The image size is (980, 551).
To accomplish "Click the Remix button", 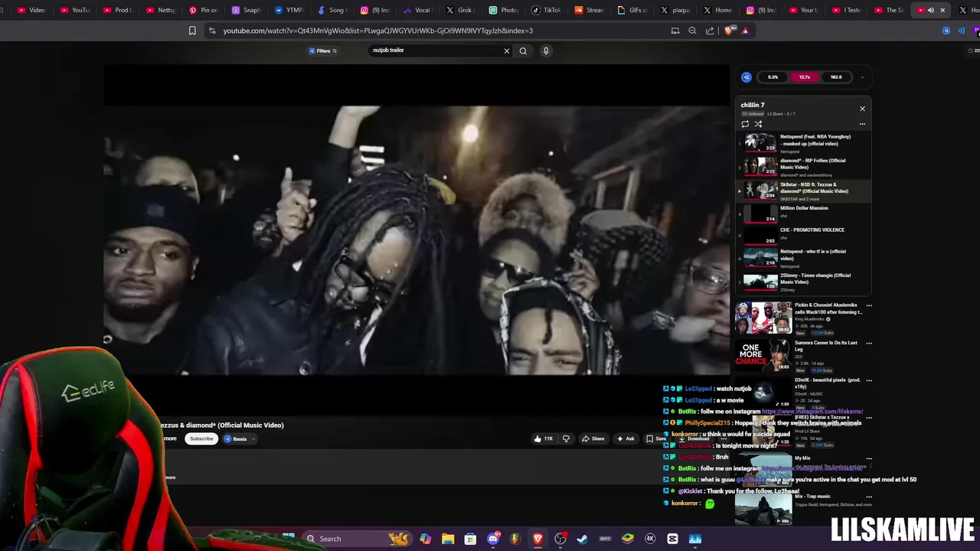I will (236, 439).
